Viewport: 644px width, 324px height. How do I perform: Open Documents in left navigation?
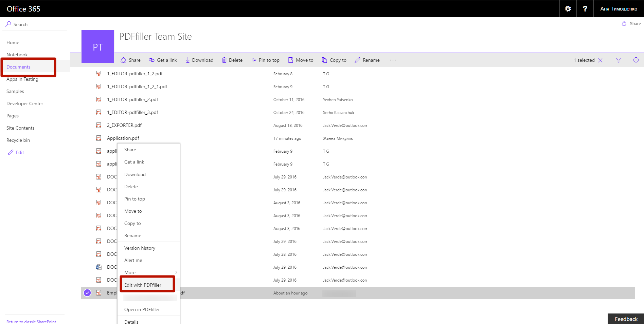coord(18,67)
